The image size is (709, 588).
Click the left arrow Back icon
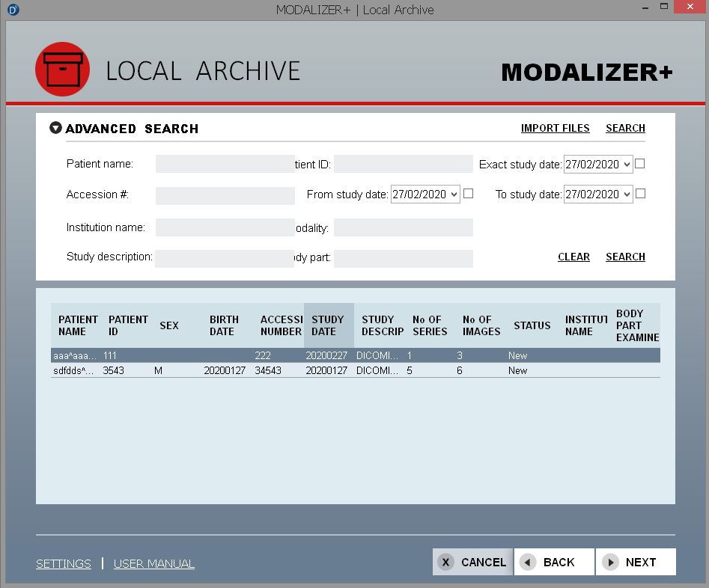pos(528,563)
